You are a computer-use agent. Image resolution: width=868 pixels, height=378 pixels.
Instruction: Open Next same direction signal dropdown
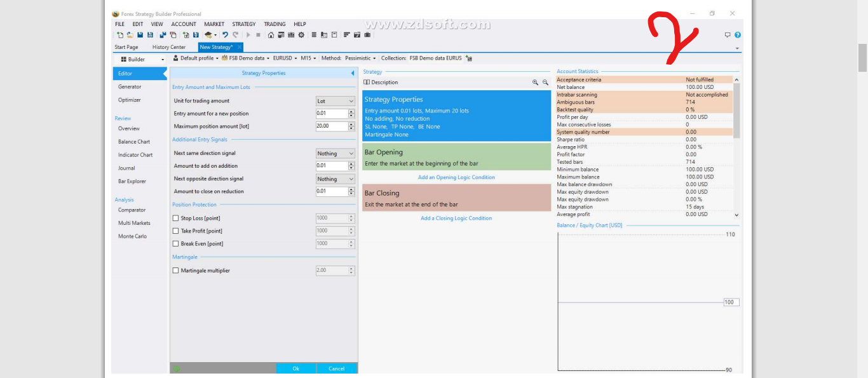(336, 153)
